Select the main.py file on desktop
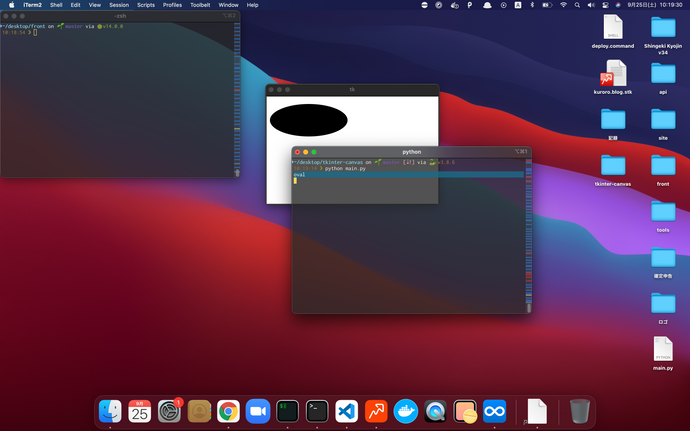The image size is (690, 431). coord(663,353)
